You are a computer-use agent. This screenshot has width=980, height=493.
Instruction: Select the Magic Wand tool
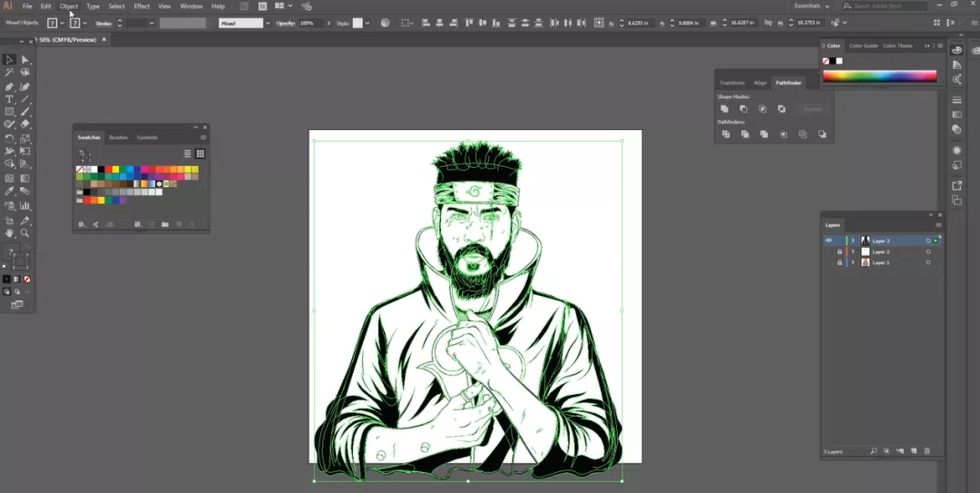pos(9,73)
